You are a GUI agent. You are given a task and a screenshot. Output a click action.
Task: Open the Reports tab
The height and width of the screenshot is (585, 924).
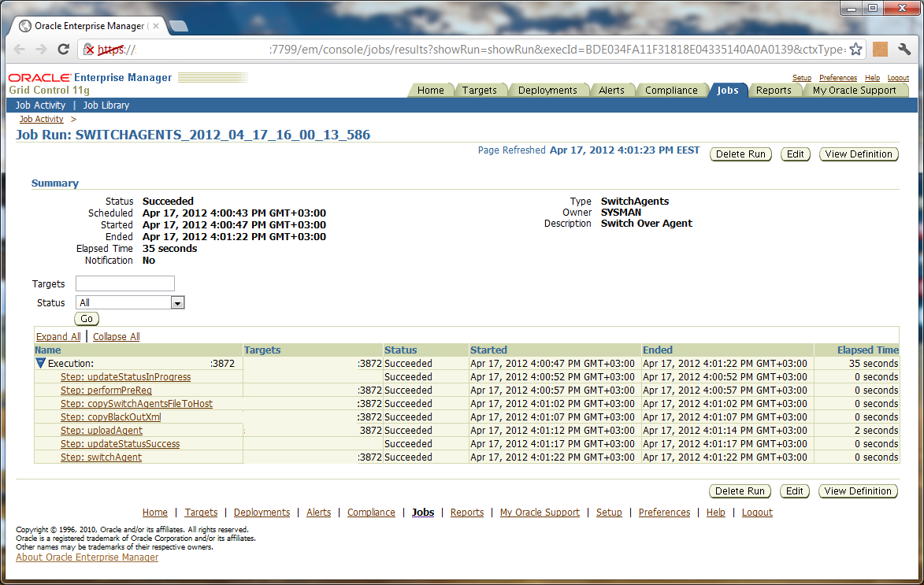coord(773,90)
